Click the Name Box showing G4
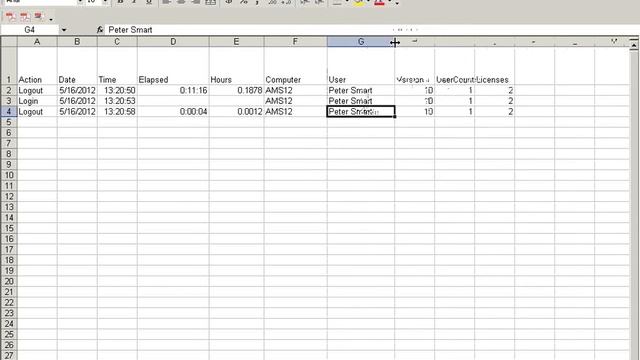 30,30
